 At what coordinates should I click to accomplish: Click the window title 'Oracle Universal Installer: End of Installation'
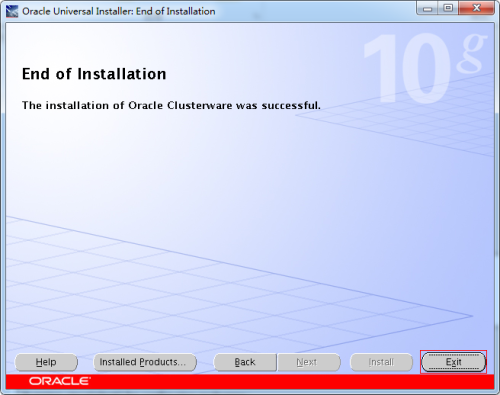tap(119, 11)
